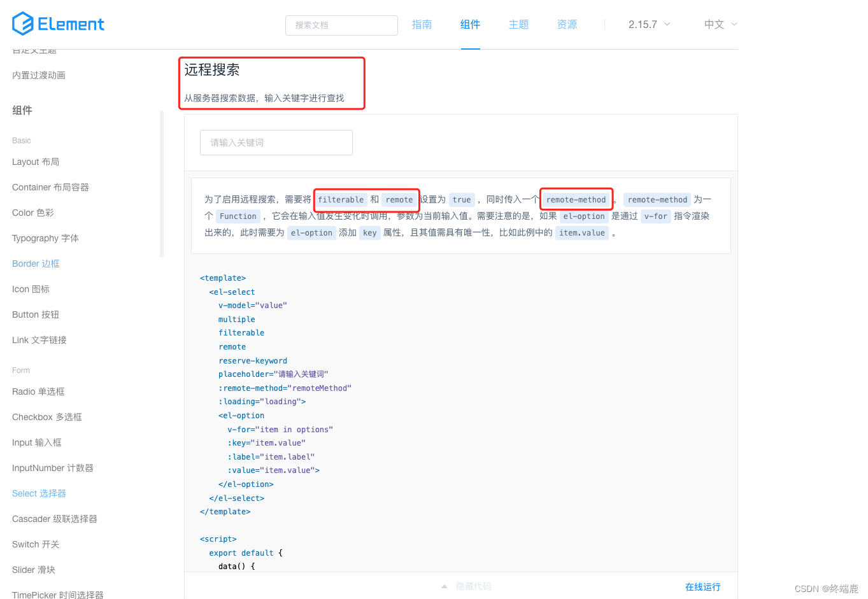The height and width of the screenshot is (599, 868).
Task: Click the 'reserve-keyword' code line
Action: click(x=253, y=360)
